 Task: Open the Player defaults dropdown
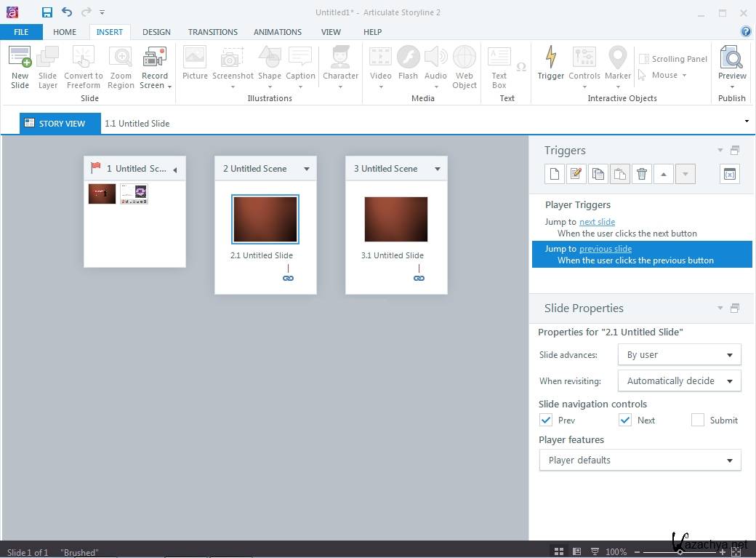click(640, 460)
